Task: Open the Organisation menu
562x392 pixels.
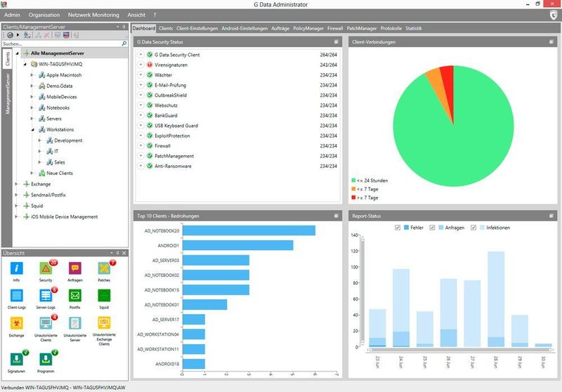Action: click(44, 15)
